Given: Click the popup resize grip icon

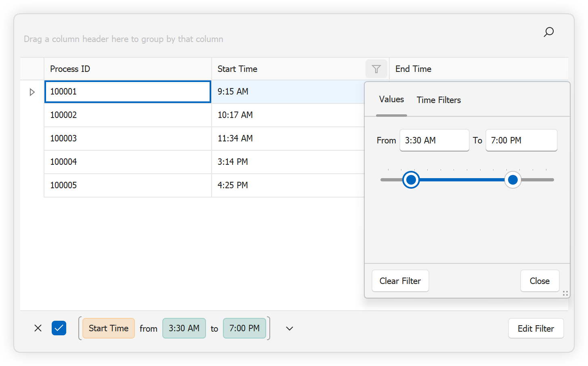Looking at the screenshot, I should (x=565, y=293).
